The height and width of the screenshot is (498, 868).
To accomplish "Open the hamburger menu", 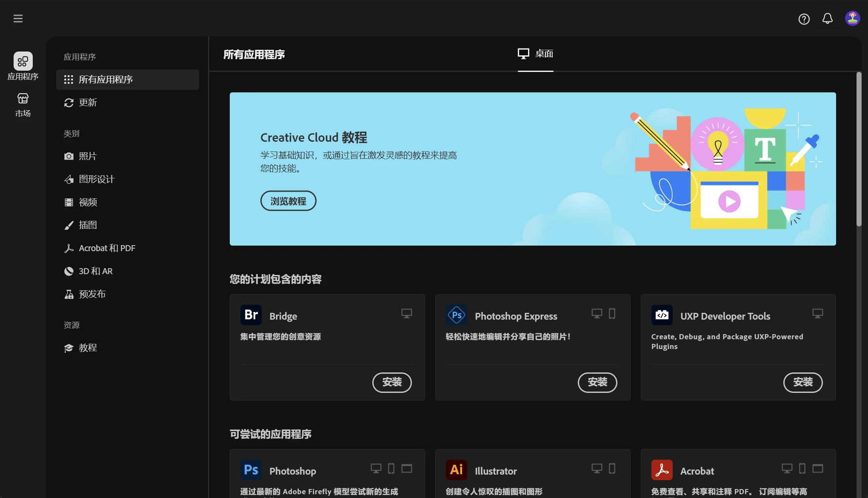I will tap(18, 18).
